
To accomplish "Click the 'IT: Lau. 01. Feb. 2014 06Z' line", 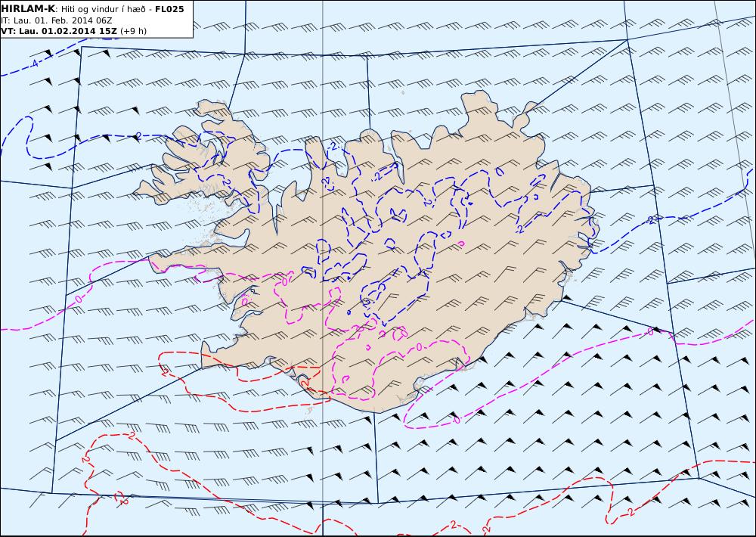I will [x=57, y=20].
